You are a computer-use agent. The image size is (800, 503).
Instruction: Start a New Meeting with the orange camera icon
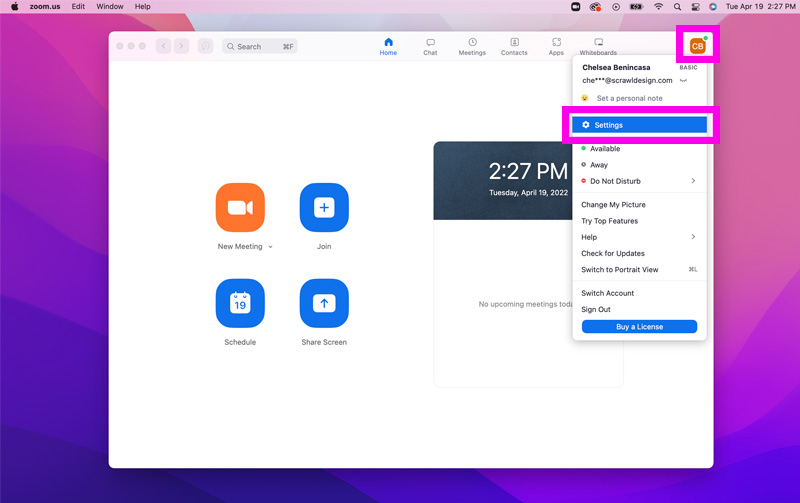pyautogui.click(x=240, y=208)
